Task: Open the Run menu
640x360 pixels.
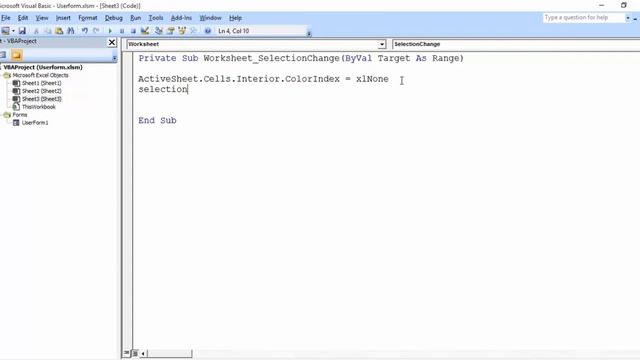Action: point(136,18)
